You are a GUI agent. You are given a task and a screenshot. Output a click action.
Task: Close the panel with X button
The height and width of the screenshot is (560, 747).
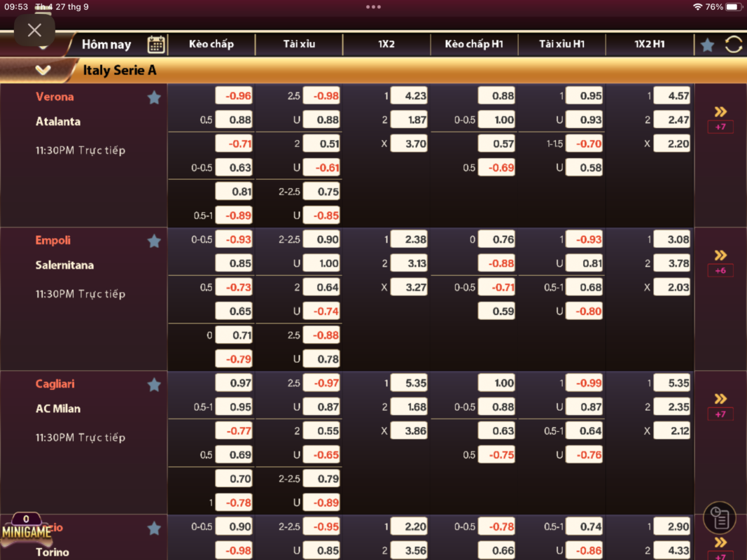click(x=34, y=30)
